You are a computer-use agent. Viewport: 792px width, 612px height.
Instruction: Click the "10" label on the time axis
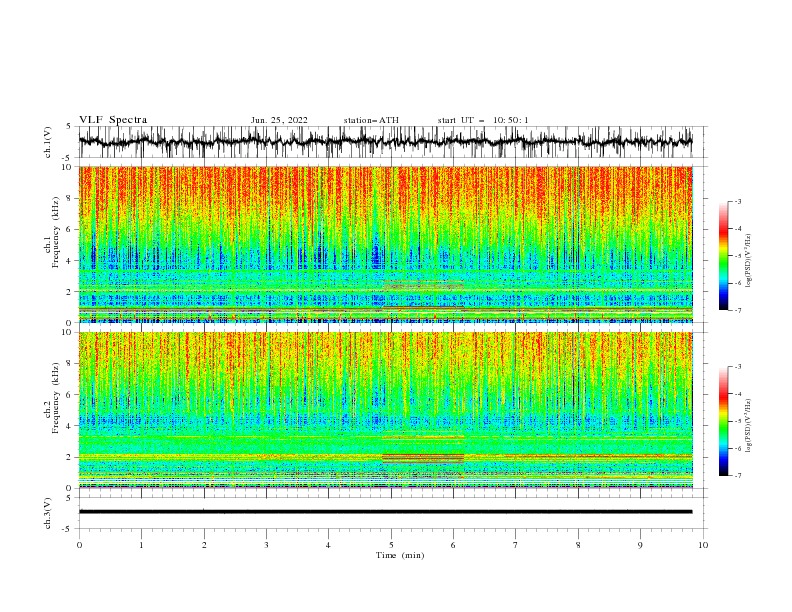[703, 545]
